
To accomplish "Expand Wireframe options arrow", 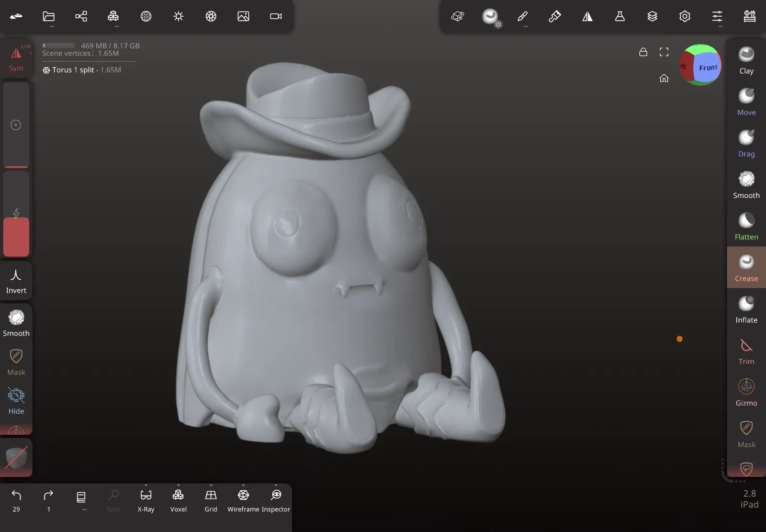I will point(243,485).
